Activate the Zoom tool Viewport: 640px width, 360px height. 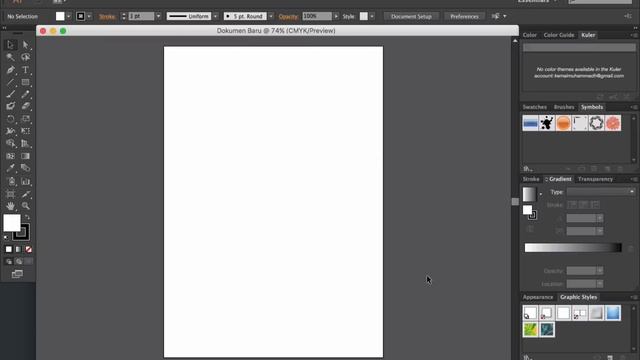point(25,206)
